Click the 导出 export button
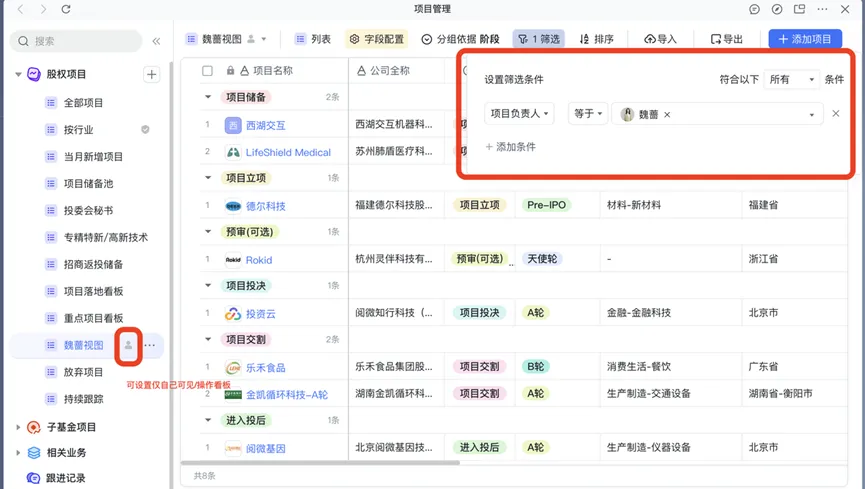Screen dimensions: 865x489 click(x=727, y=39)
